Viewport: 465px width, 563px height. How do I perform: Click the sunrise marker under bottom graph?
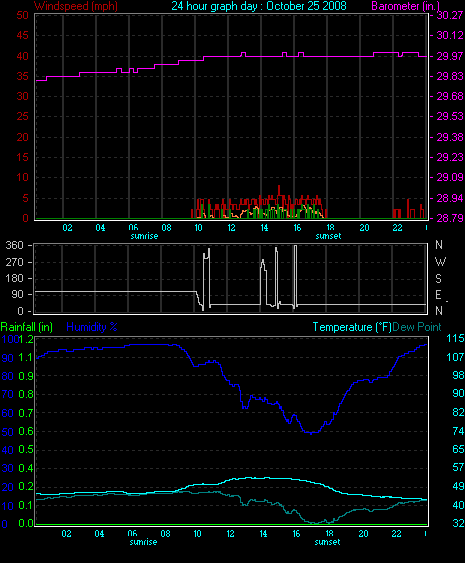pos(143,542)
